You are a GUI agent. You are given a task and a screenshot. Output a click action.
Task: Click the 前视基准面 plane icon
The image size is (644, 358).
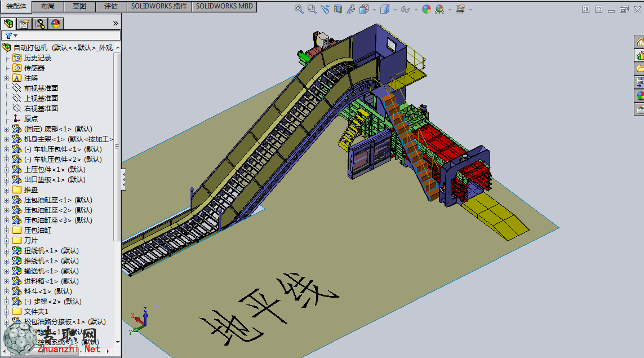pyautogui.click(x=17, y=88)
